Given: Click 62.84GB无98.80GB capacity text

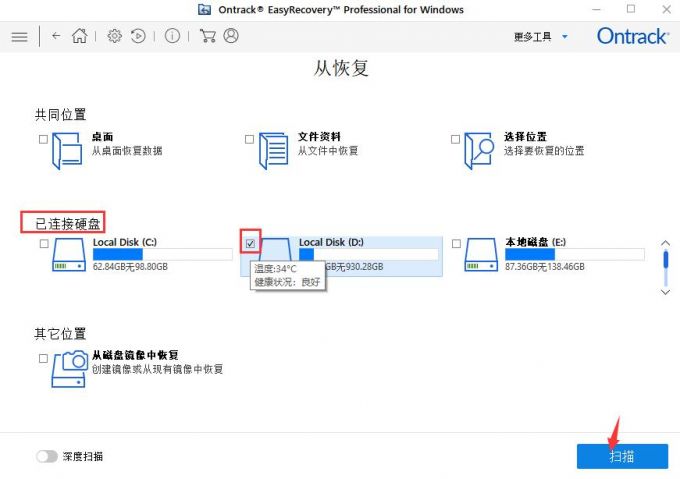Looking at the screenshot, I should tap(130, 267).
